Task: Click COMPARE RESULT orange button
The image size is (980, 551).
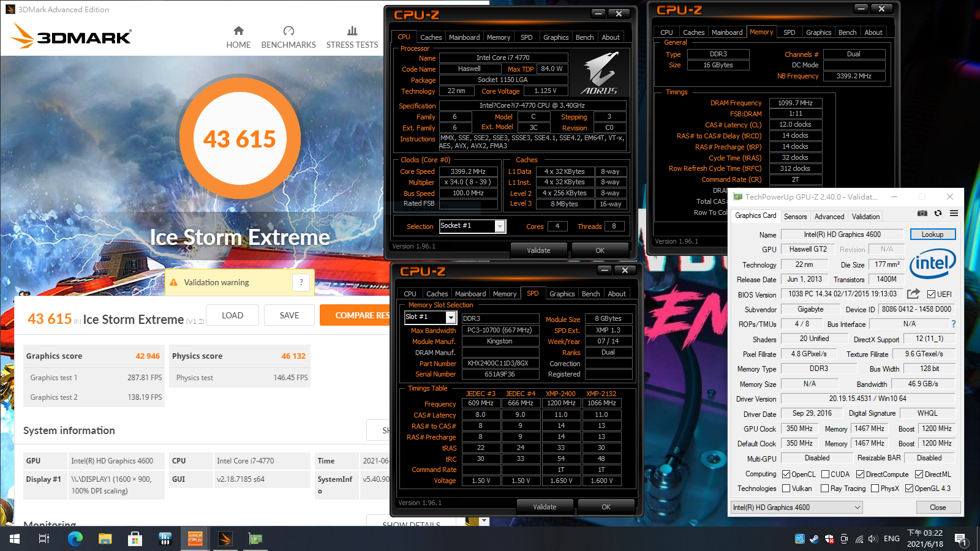Action: (355, 315)
